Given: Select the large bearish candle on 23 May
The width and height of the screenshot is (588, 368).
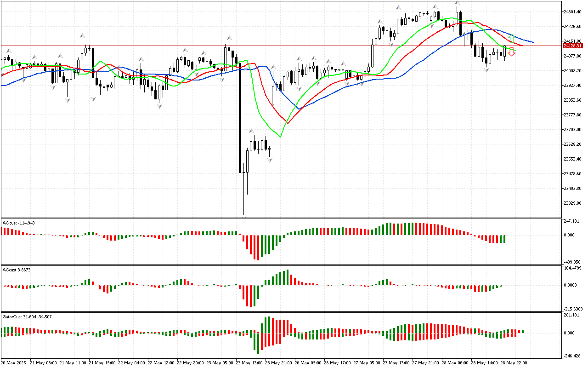Looking at the screenshot, I should coord(240,120).
